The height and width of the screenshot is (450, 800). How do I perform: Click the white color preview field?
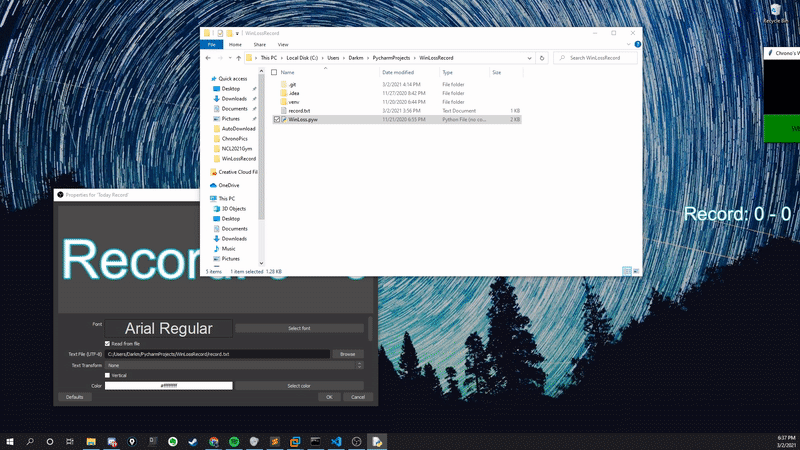(168, 386)
